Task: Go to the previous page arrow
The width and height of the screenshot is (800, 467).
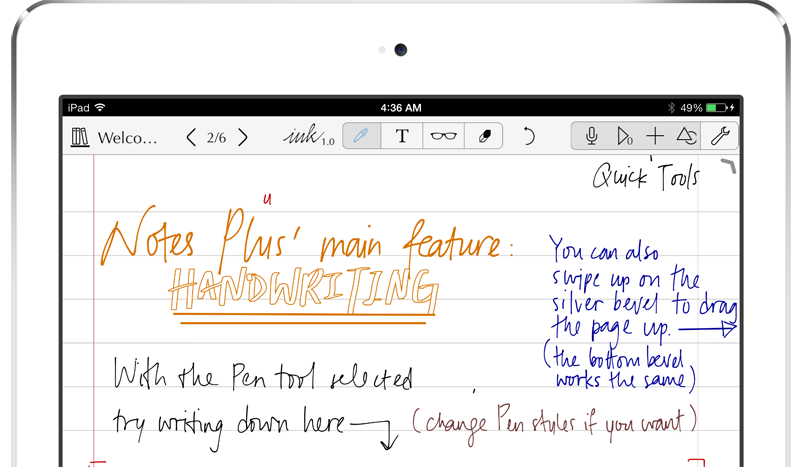Action: tap(191, 137)
